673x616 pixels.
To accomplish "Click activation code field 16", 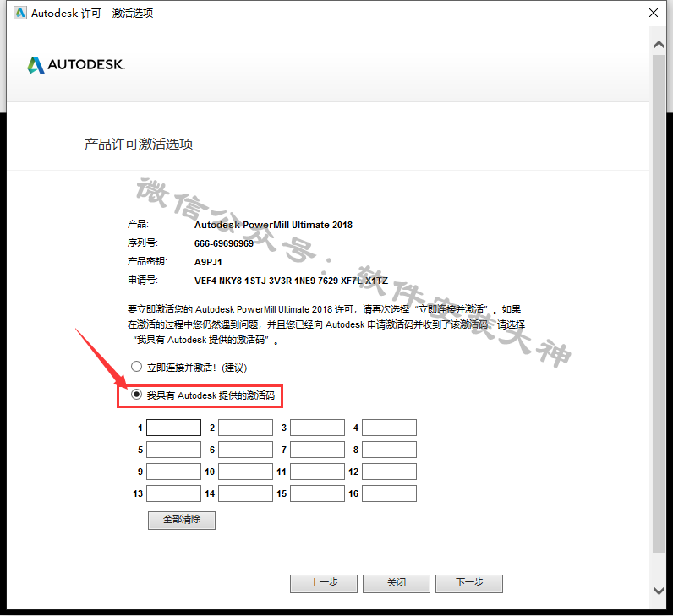I will pos(389,493).
